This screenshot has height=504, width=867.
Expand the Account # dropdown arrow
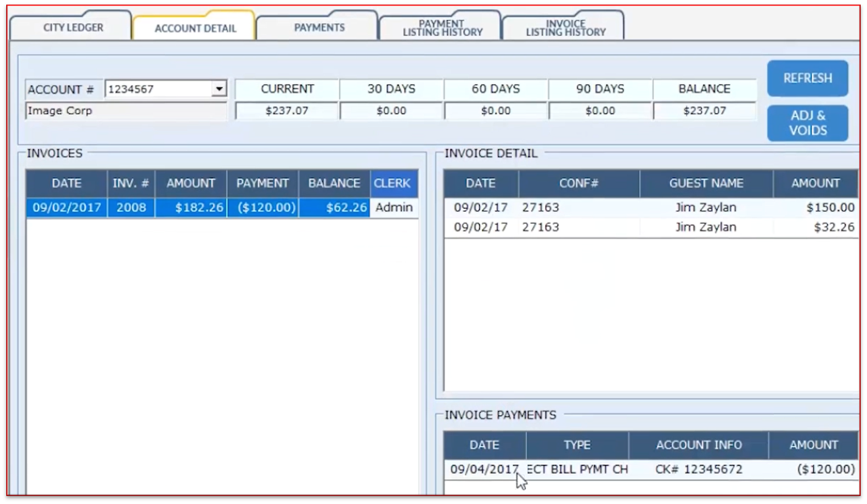tap(219, 89)
